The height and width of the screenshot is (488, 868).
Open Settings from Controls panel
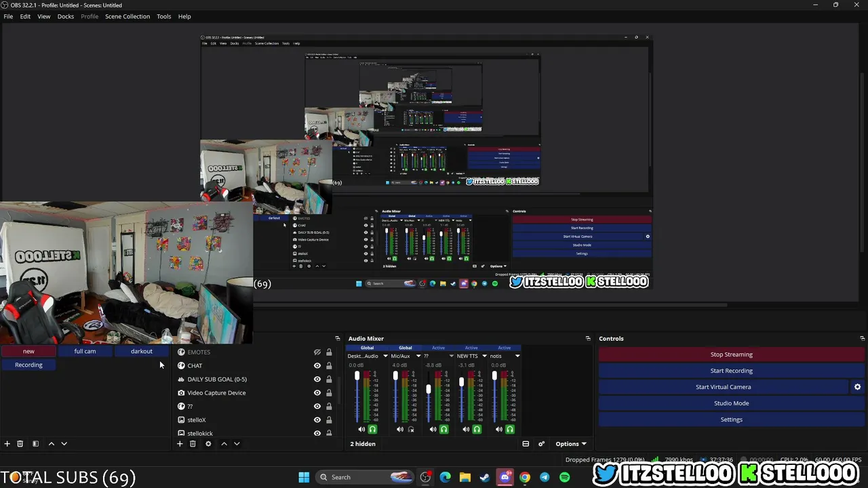coord(732,420)
